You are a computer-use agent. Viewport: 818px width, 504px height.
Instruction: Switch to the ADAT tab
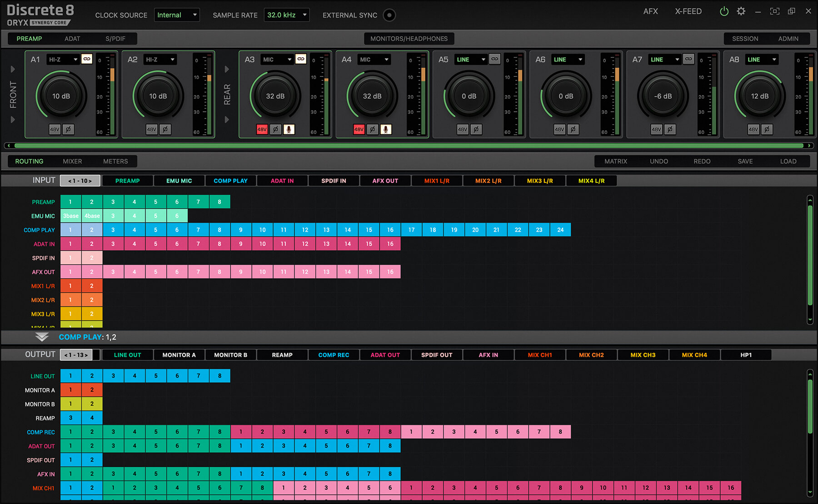point(72,39)
